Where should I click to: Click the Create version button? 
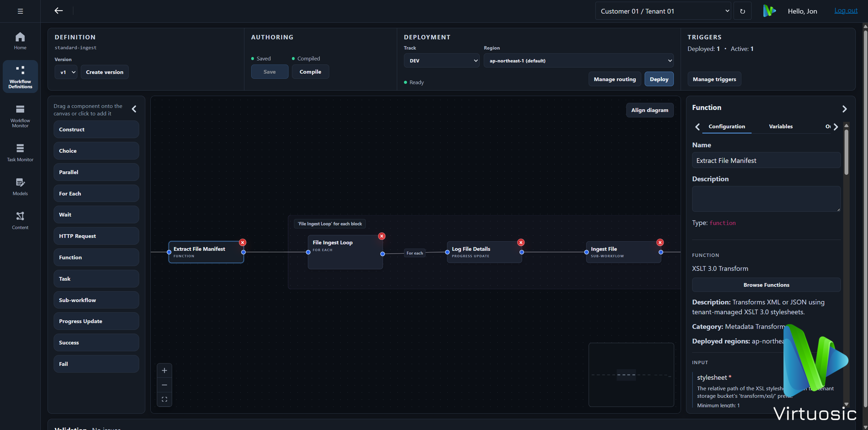coord(105,72)
